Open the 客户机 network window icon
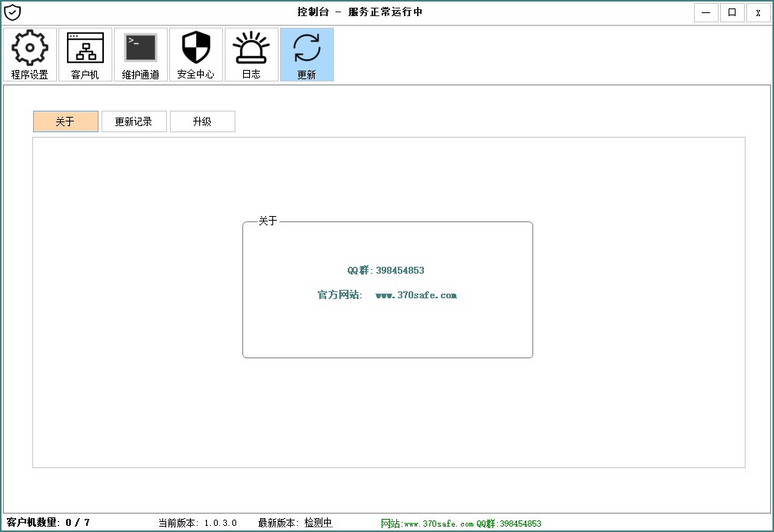The width and height of the screenshot is (774, 532). 85,55
